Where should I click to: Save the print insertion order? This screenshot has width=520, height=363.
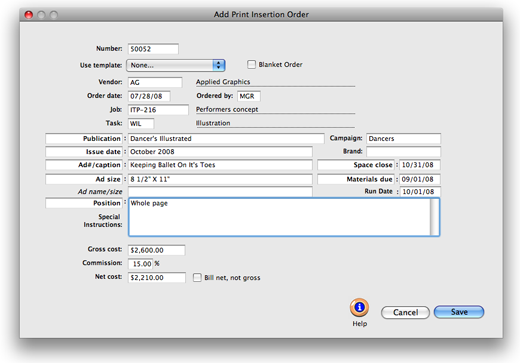(x=459, y=312)
